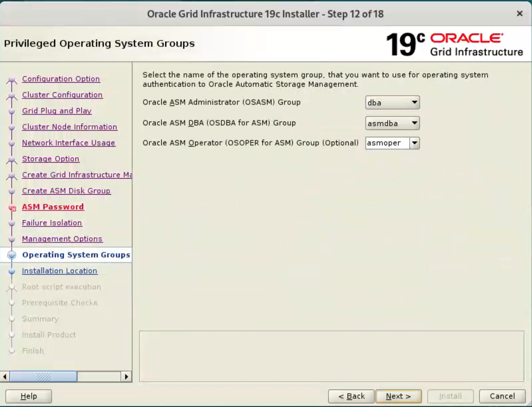Open Storage Option step link
Viewport: 532px width, 407px height.
tap(51, 159)
